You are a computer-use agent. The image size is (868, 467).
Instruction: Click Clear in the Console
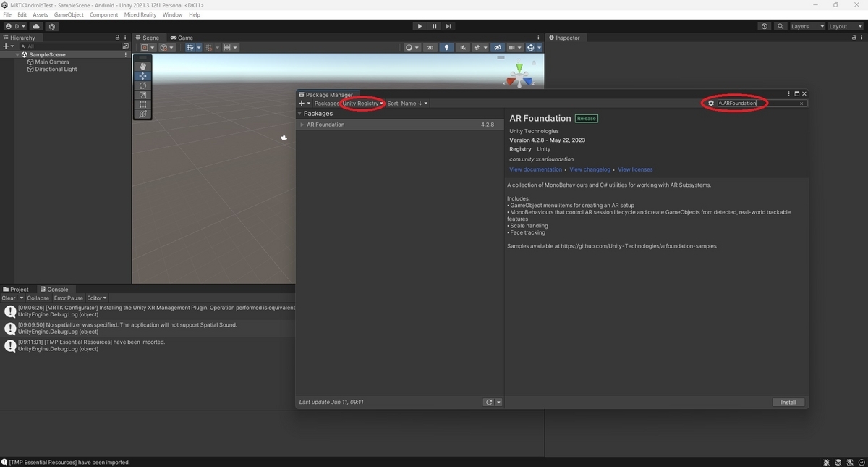point(9,298)
